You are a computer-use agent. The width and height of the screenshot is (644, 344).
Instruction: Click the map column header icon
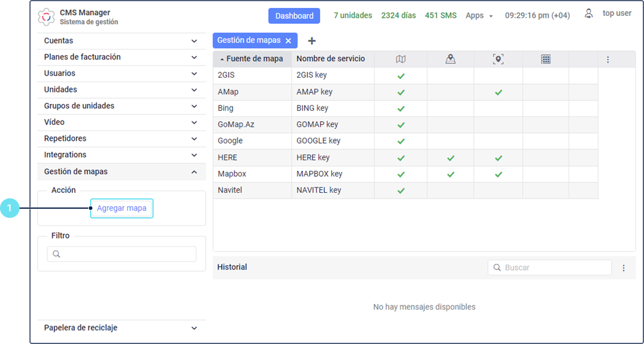tap(400, 59)
